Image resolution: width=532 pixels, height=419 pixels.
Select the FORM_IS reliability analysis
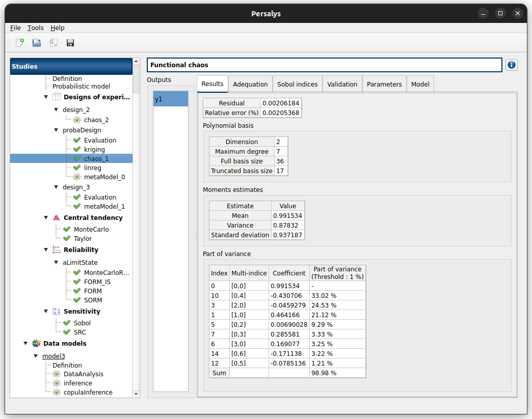point(97,282)
